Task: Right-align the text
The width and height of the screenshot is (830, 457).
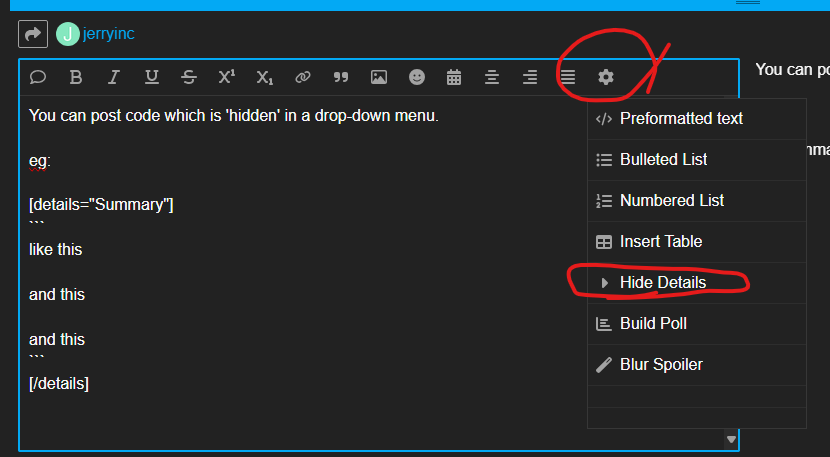Action: click(x=530, y=77)
